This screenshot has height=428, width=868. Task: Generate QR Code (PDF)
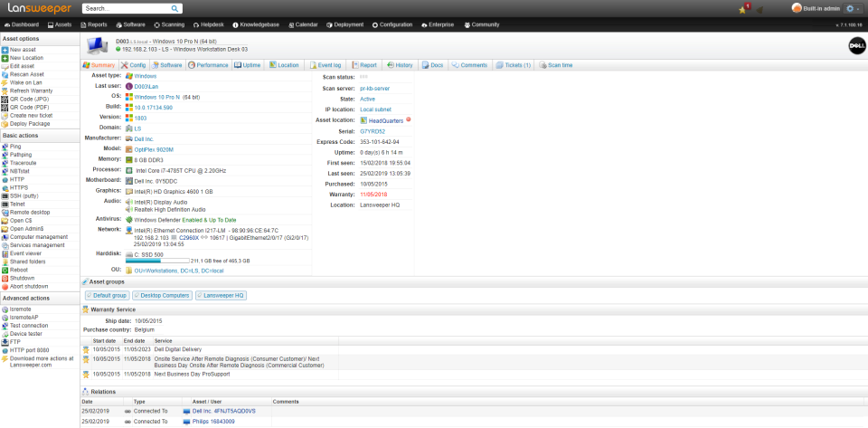(29, 107)
